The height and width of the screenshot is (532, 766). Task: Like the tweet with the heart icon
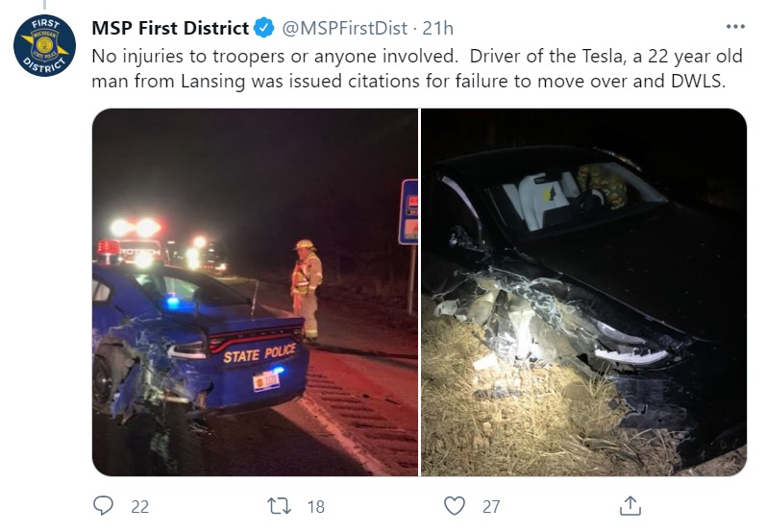[456, 506]
